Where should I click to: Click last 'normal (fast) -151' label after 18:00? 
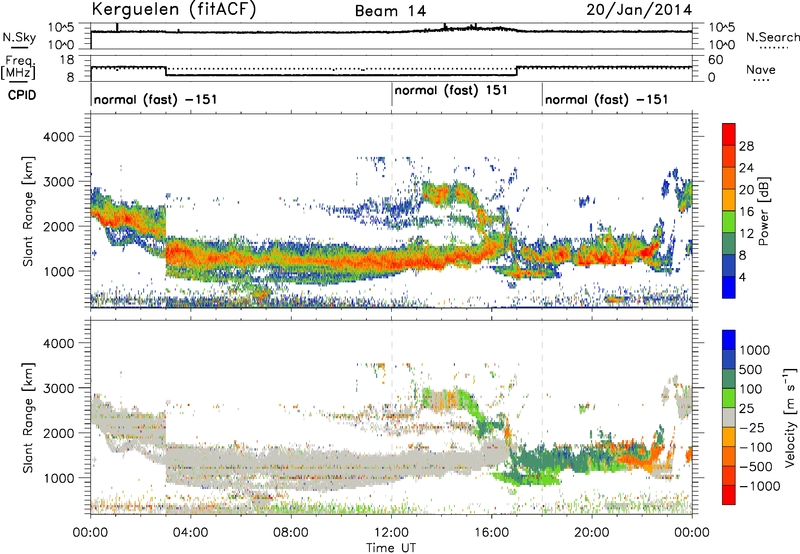coord(607,99)
